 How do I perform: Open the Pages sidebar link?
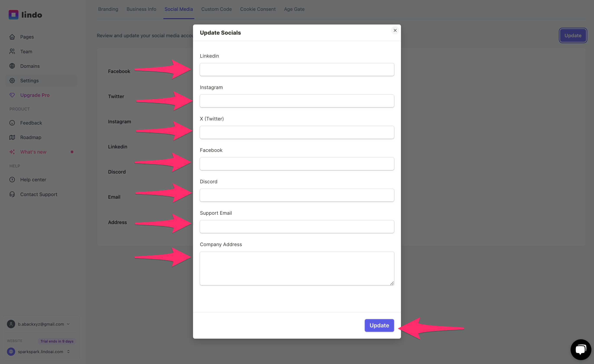[x=27, y=37]
